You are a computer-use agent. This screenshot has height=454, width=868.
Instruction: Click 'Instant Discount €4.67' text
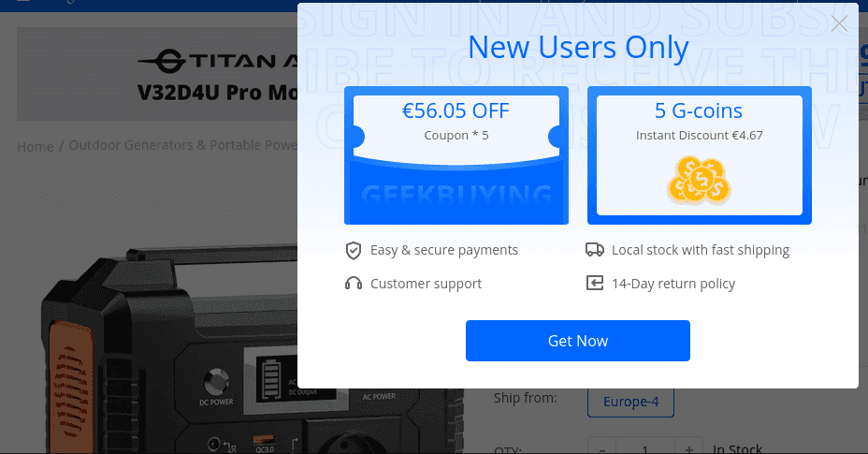tap(699, 135)
